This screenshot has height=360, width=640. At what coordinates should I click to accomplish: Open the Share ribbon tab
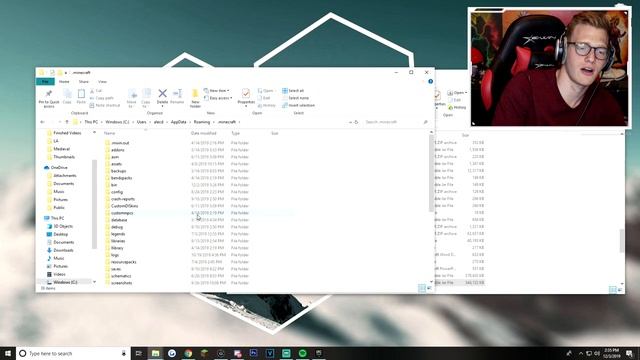(x=84, y=82)
